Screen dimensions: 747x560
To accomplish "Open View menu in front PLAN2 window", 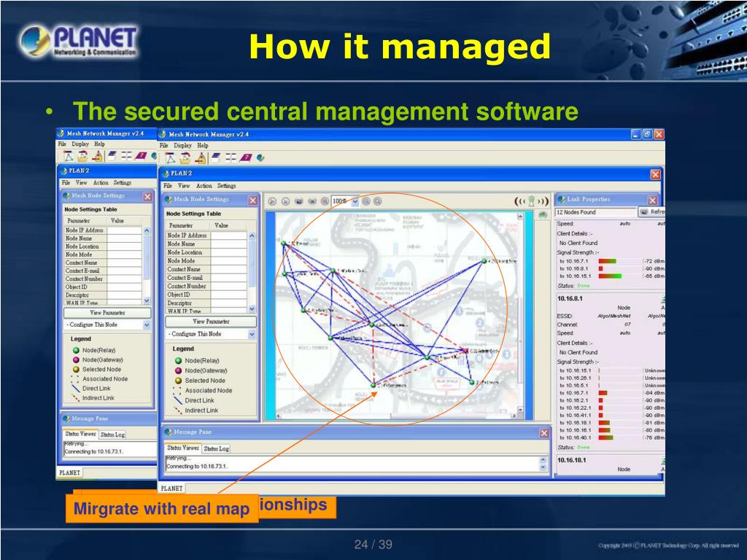I will coord(184,186).
